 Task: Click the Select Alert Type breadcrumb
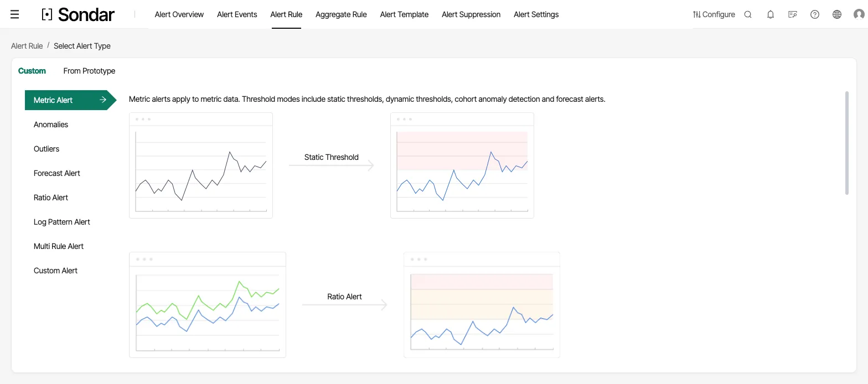point(82,46)
